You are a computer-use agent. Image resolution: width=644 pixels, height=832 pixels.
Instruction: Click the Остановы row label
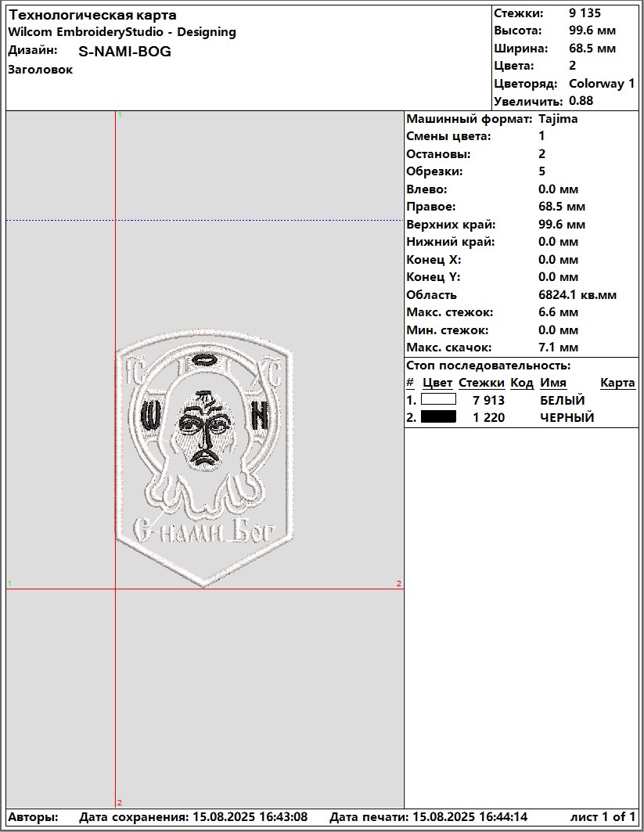pos(438,154)
